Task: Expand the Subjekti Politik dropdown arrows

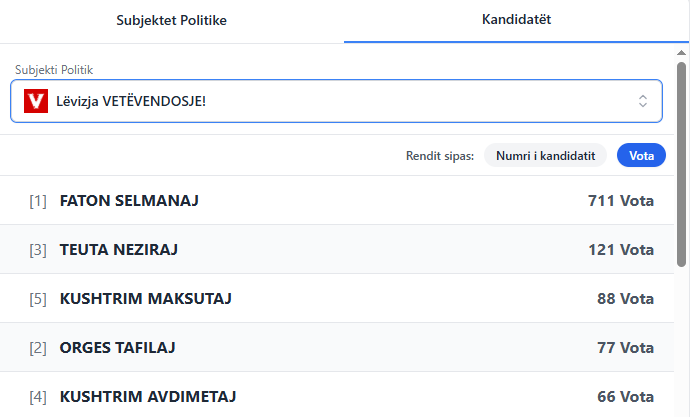Action: [643, 101]
